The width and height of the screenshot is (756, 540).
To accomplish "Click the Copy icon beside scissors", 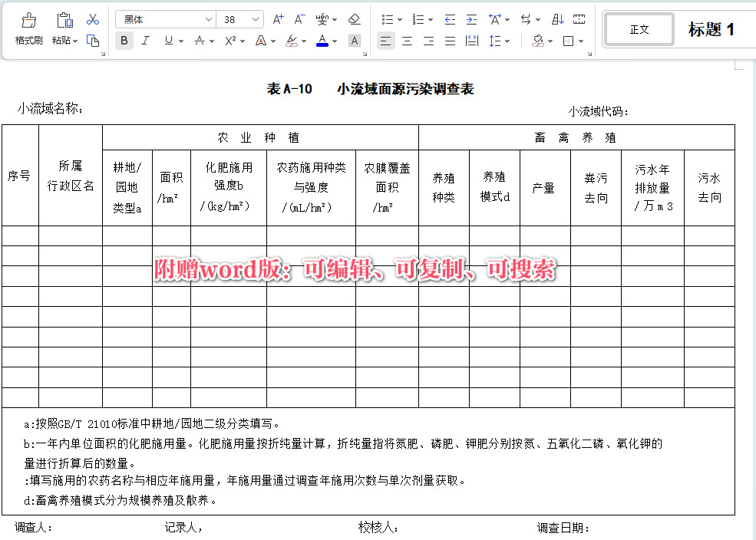I will tap(93, 41).
